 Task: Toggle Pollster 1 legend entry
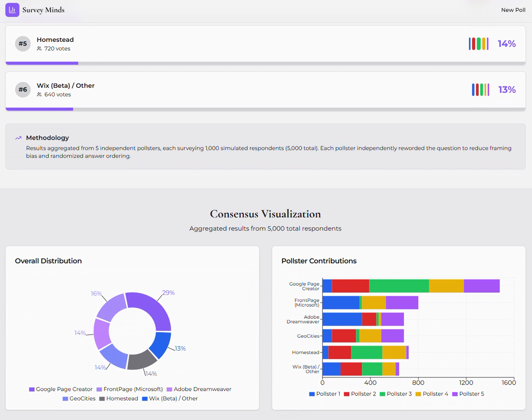pos(325,394)
